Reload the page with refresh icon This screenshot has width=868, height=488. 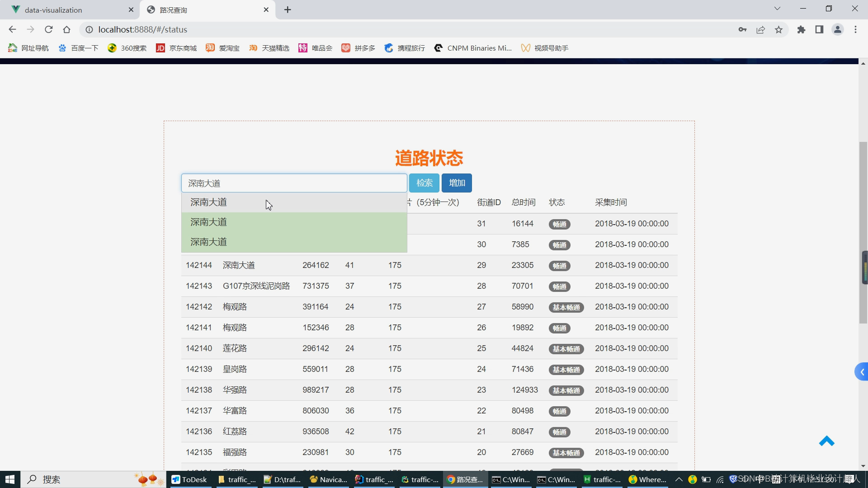[x=49, y=29]
